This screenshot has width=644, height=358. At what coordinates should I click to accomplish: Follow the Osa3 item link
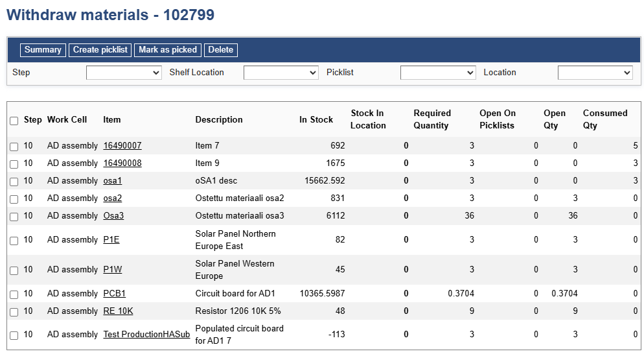[x=113, y=216]
